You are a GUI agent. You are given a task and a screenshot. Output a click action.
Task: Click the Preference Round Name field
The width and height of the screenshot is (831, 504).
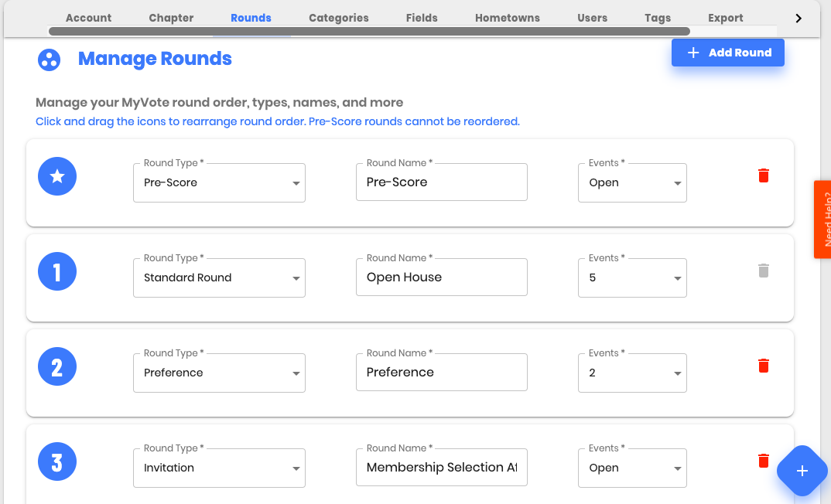pos(442,372)
